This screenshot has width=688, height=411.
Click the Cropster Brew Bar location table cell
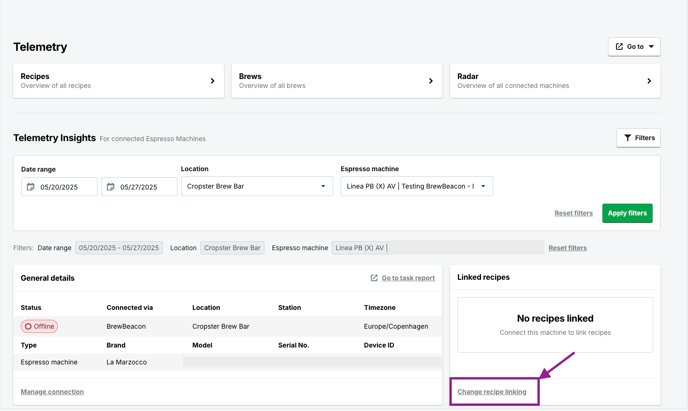click(x=221, y=326)
